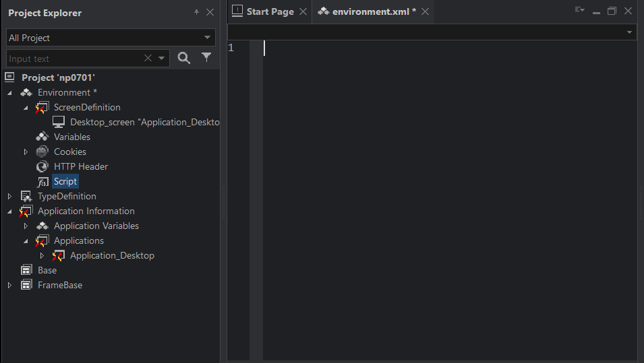Collapse the ScreenDefinition node
Image resolution: width=644 pixels, height=363 pixels.
coord(26,108)
